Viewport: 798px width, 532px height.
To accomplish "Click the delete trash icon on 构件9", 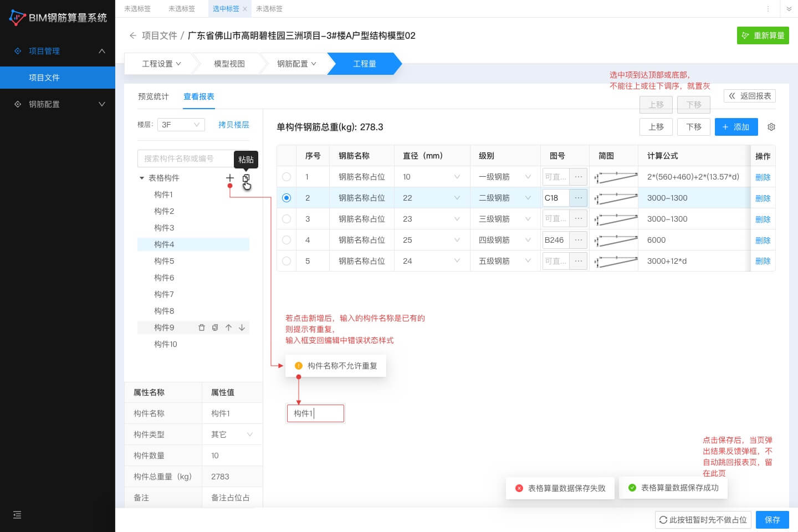I will (202, 328).
